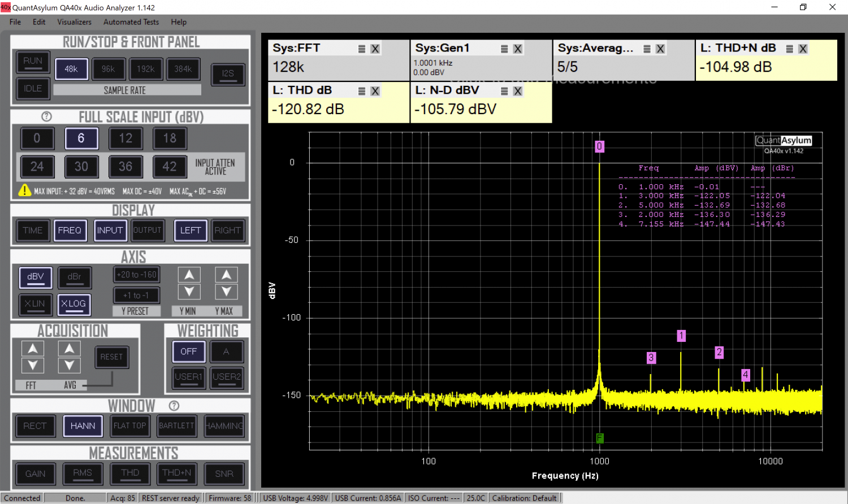
Task: Enable USER1 weighting
Action: (189, 377)
